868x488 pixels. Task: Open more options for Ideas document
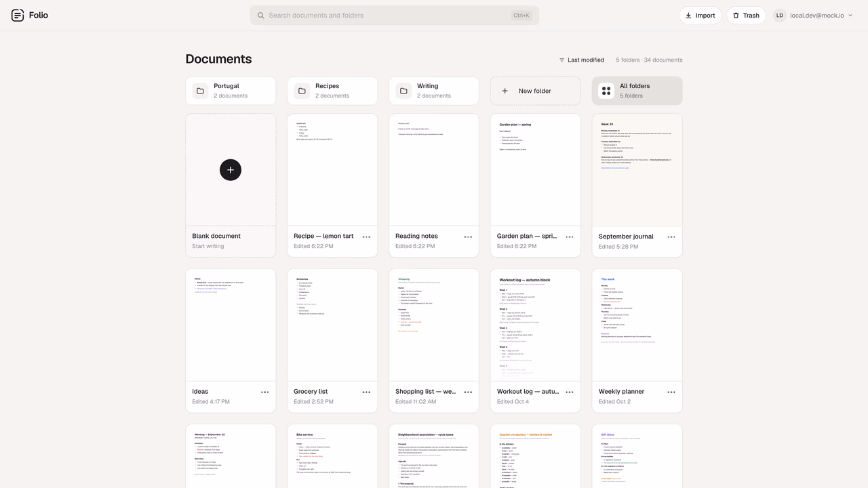(265, 392)
